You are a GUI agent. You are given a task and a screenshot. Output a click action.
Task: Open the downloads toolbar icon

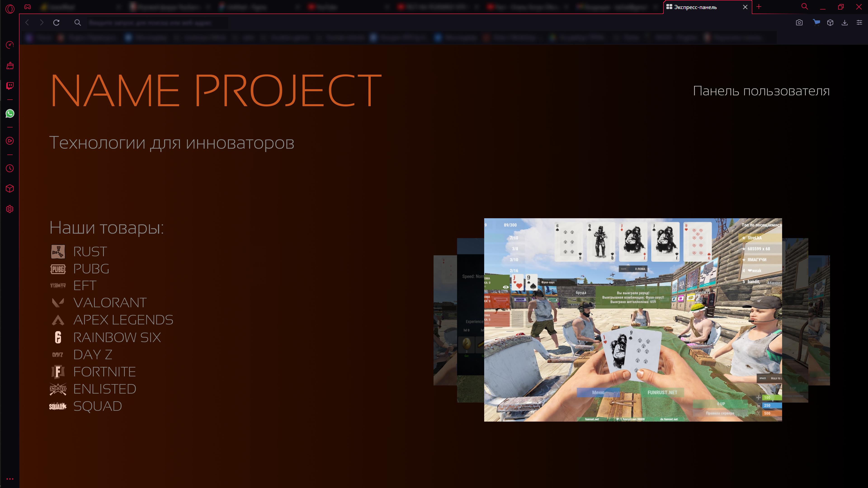point(845,23)
